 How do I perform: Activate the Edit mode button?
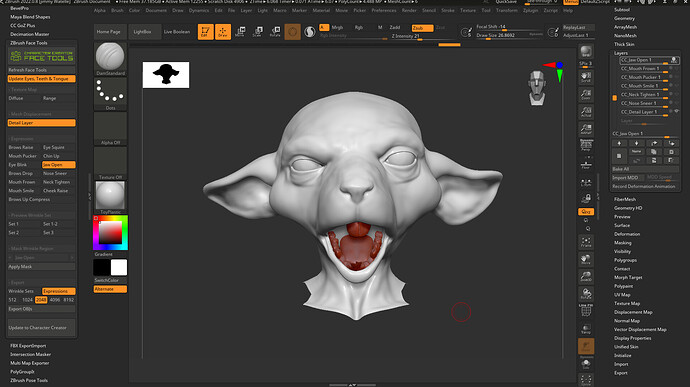click(x=206, y=32)
